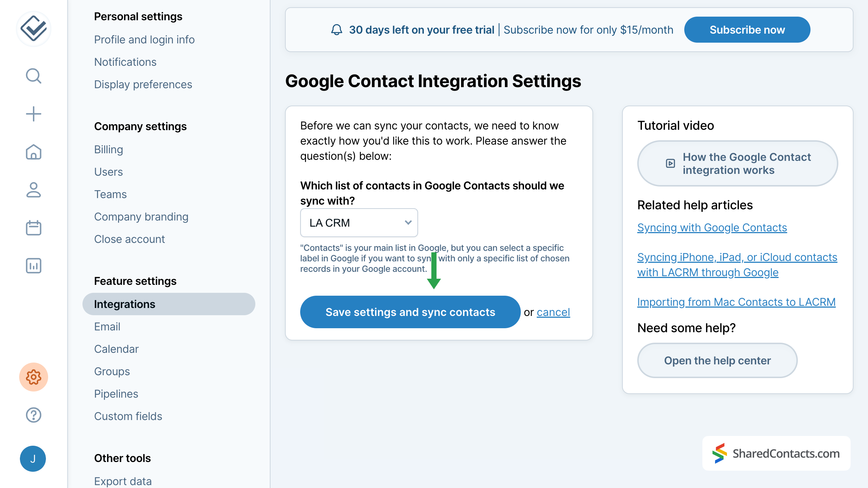Click the bell icon in trial banner

coord(337,30)
